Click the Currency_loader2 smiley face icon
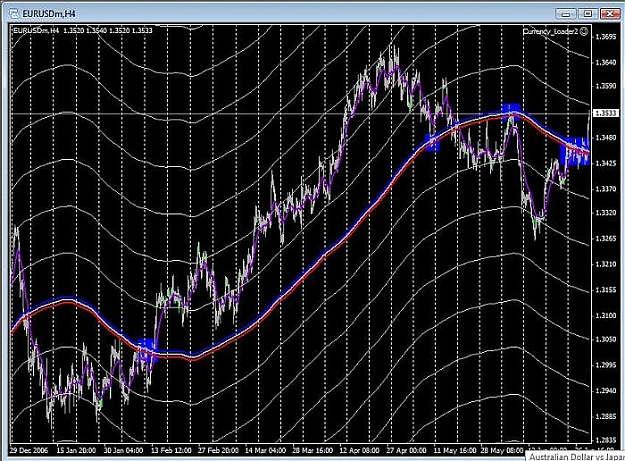Image resolution: width=625 pixels, height=461 pixels. pyautogui.click(x=584, y=31)
